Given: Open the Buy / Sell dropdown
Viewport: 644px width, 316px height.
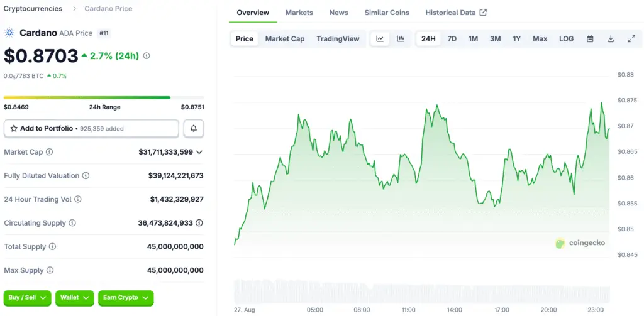Looking at the screenshot, I should click(27, 298).
